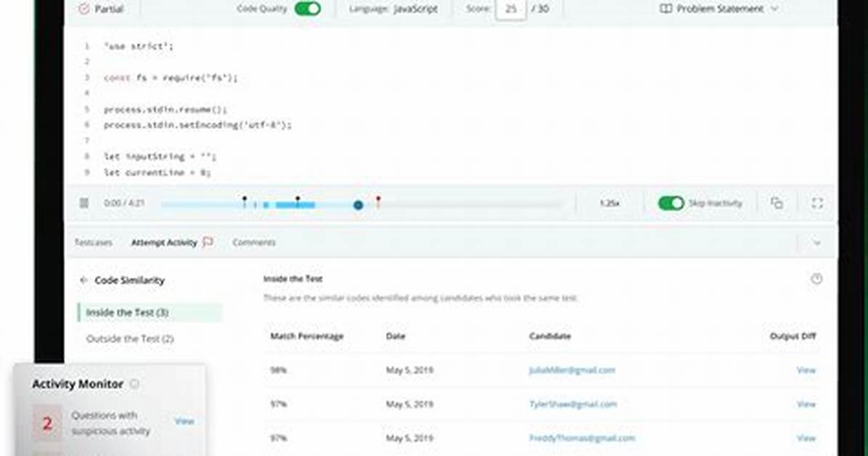Screen dimensions: 868x456
Task: Collapse the bottom panel with the chevron
Action: 817,243
